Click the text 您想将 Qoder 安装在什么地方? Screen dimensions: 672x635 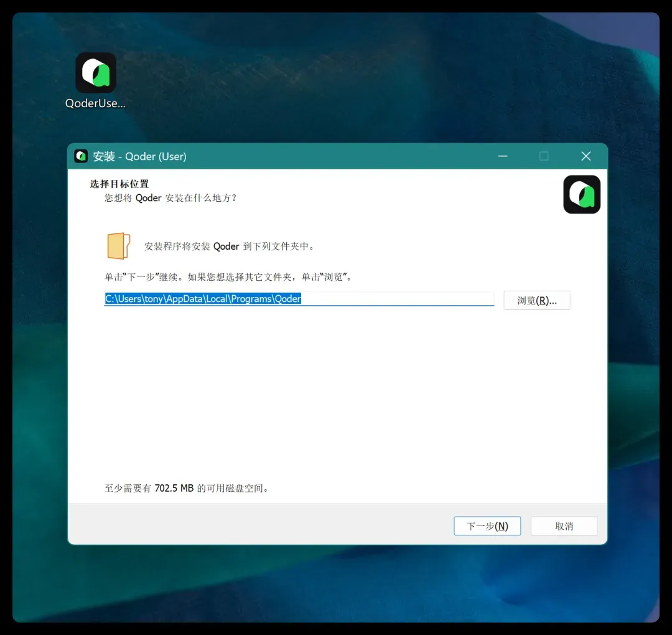170,198
